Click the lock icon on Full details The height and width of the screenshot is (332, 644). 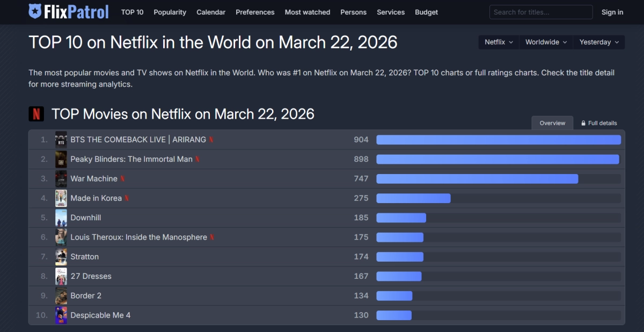coord(583,123)
